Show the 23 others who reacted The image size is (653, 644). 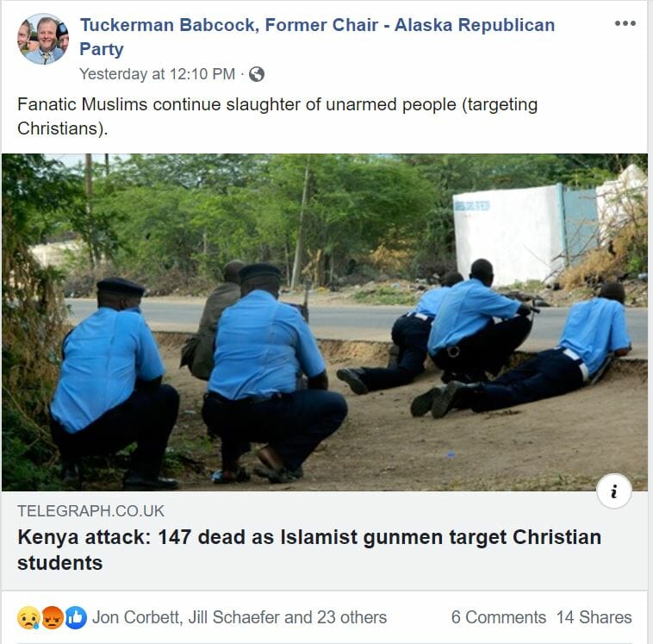coord(351,617)
